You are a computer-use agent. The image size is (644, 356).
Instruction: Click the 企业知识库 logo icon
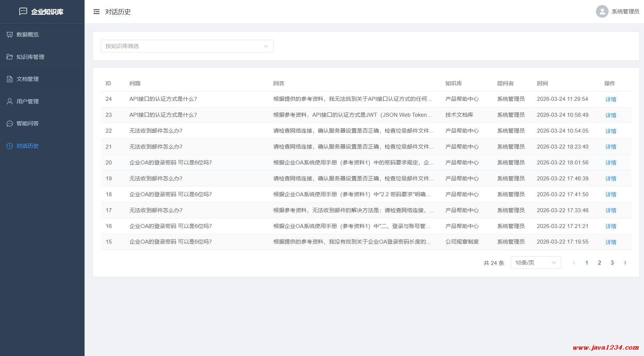point(23,12)
